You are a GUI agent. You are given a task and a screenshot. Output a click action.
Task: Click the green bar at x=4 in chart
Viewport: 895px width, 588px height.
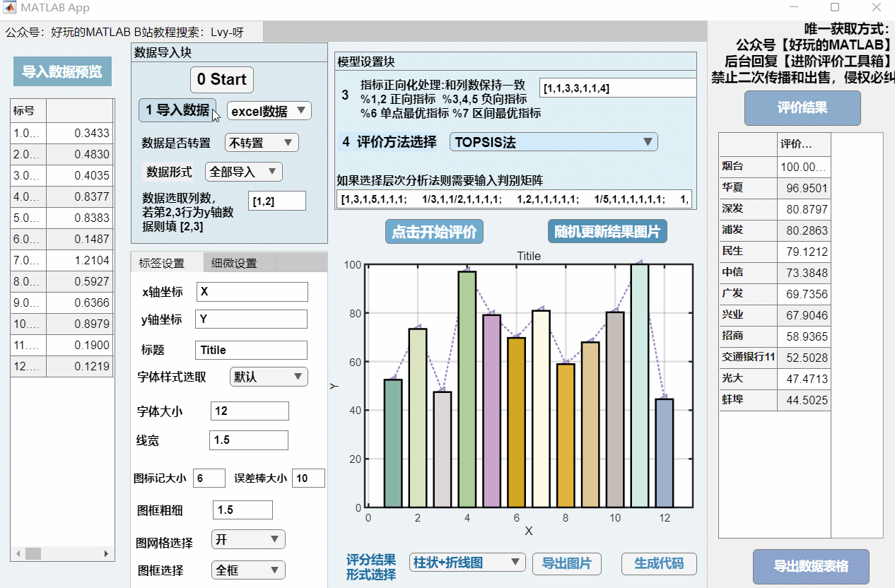click(467, 389)
